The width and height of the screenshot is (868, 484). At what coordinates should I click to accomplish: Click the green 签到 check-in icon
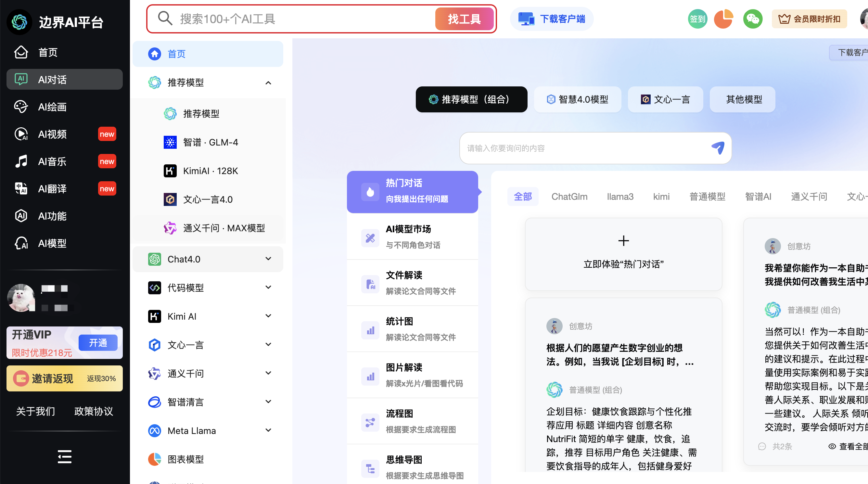point(697,19)
